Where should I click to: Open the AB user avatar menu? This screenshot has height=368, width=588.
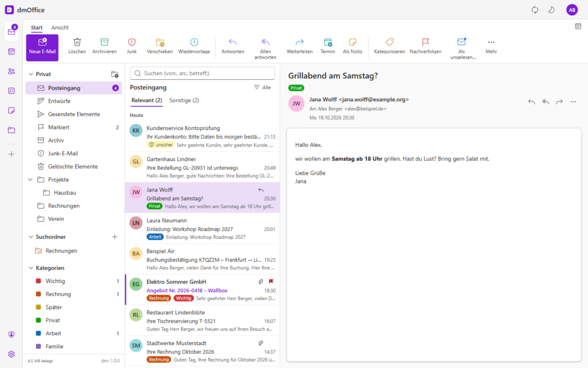click(x=572, y=10)
